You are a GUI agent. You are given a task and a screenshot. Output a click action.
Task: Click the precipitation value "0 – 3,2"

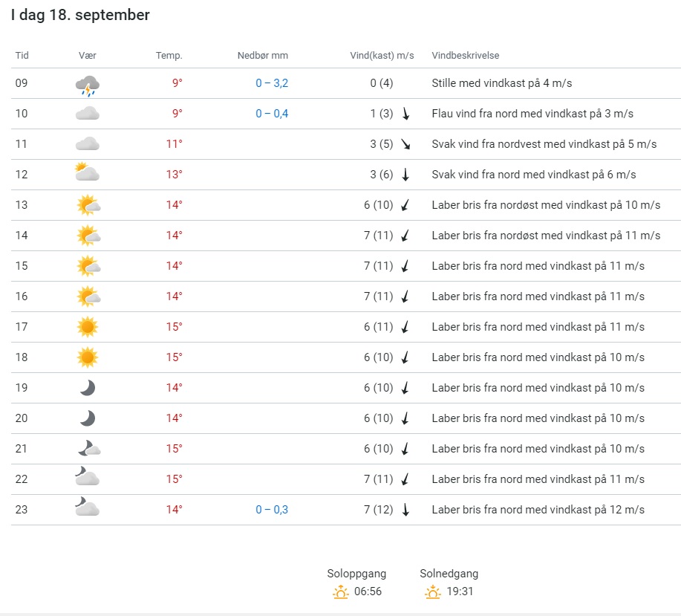[272, 83]
